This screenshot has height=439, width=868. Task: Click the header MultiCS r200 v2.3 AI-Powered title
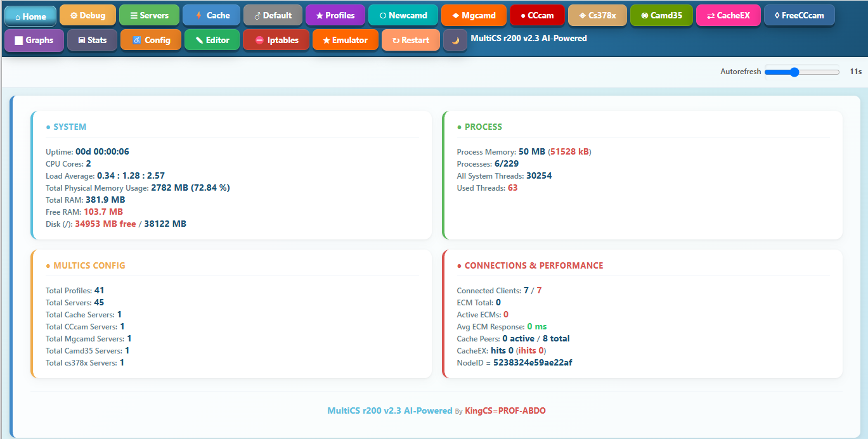pos(529,38)
